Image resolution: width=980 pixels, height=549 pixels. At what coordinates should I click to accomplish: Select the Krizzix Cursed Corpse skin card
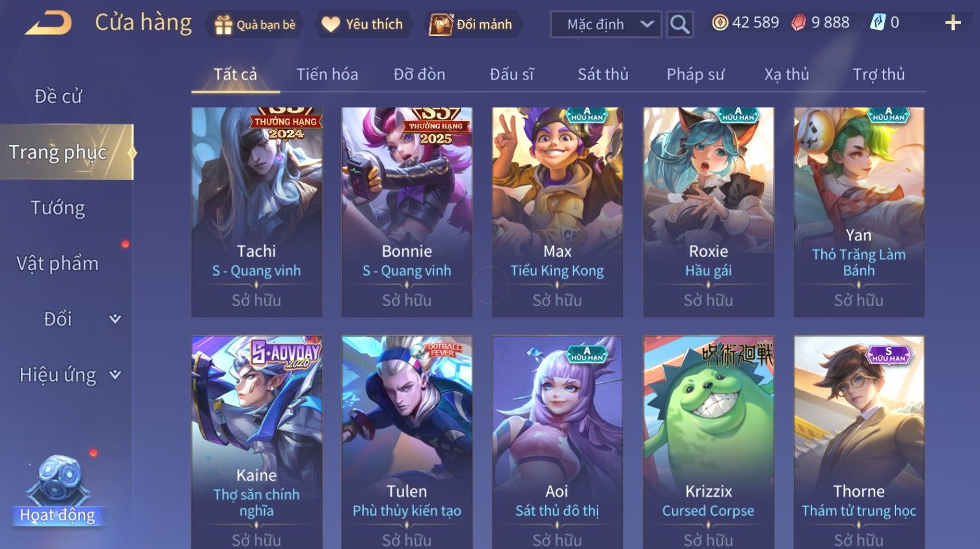coord(709,442)
